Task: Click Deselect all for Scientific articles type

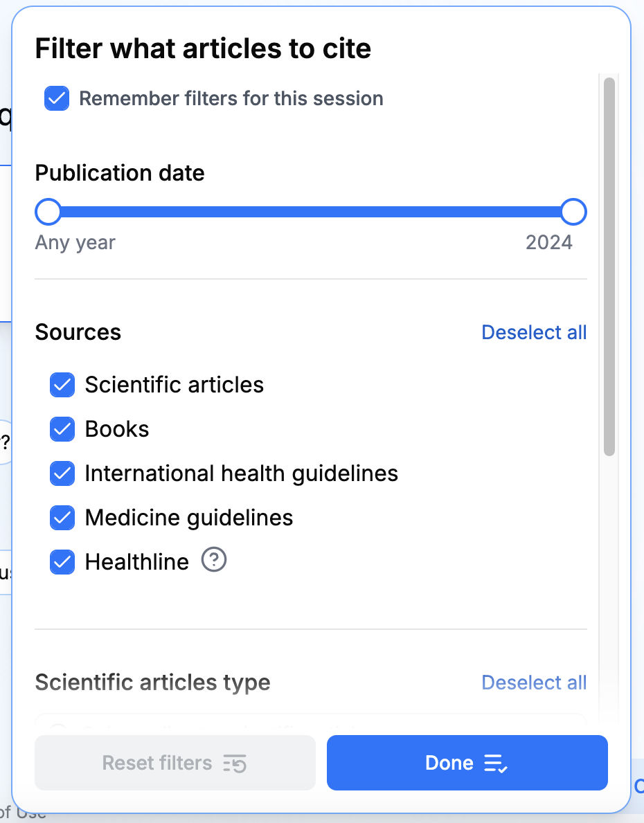Action: (534, 682)
